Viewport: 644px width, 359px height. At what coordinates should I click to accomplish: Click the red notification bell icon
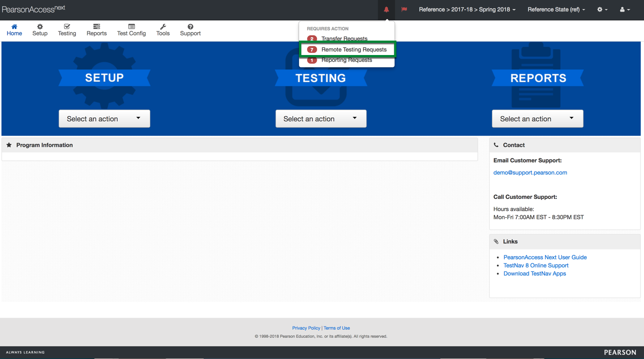[386, 9]
